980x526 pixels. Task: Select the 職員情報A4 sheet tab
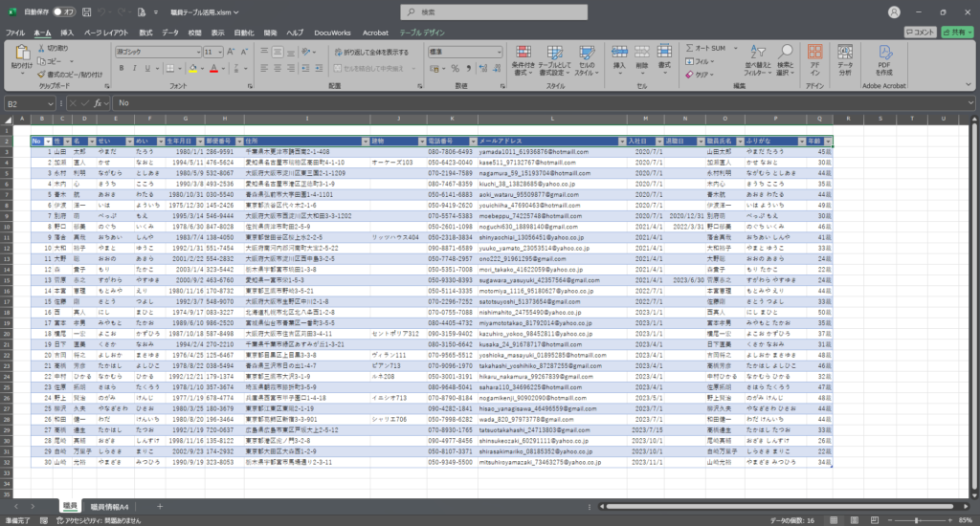(x=109, y=507)
